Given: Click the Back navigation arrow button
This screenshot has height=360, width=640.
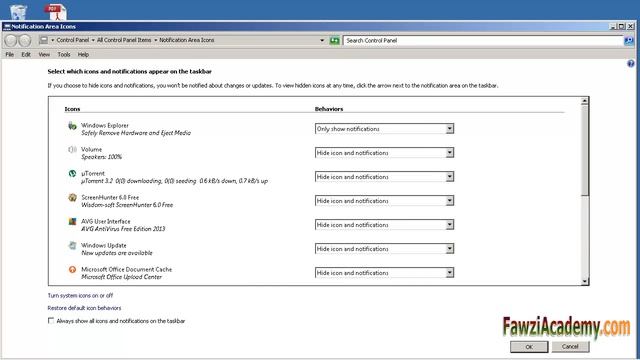Looking at the screenshot, I should (11, 40).
